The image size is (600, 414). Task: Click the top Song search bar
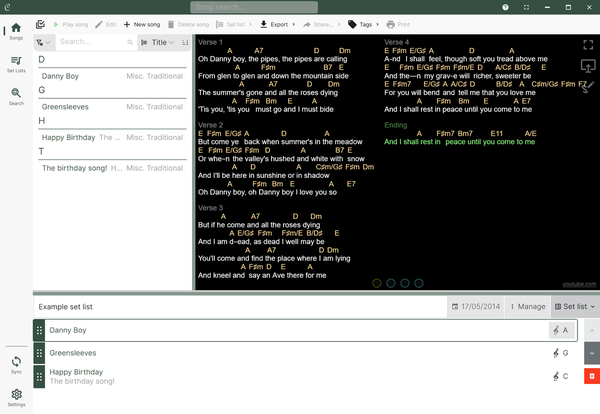[254, 7]
